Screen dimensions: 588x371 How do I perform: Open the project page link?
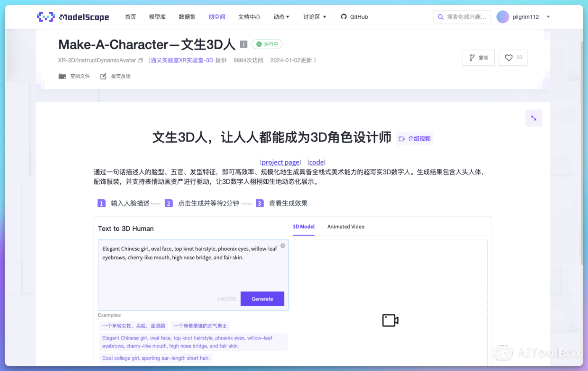(x=280, y=162)
